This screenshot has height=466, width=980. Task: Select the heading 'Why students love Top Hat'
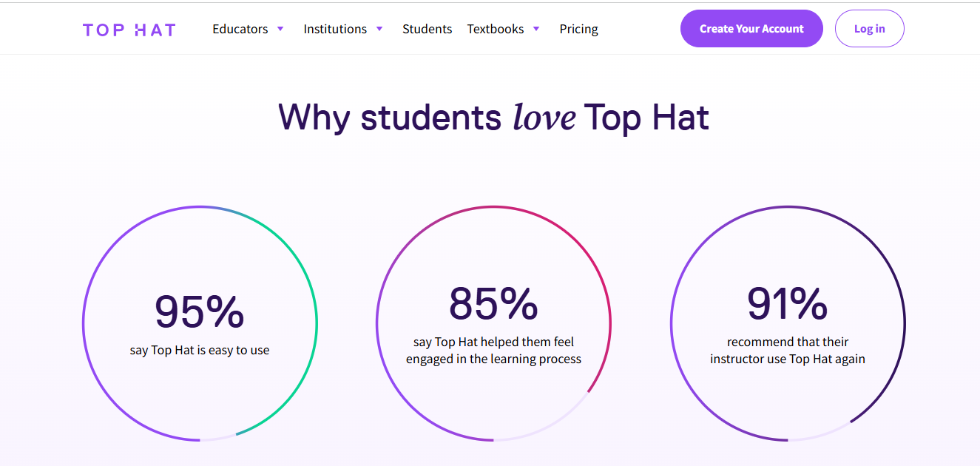(x=494, y=117)
